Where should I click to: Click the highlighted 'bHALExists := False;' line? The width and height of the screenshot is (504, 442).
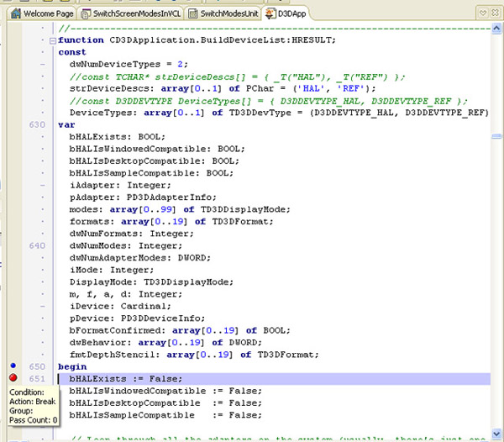274,379
